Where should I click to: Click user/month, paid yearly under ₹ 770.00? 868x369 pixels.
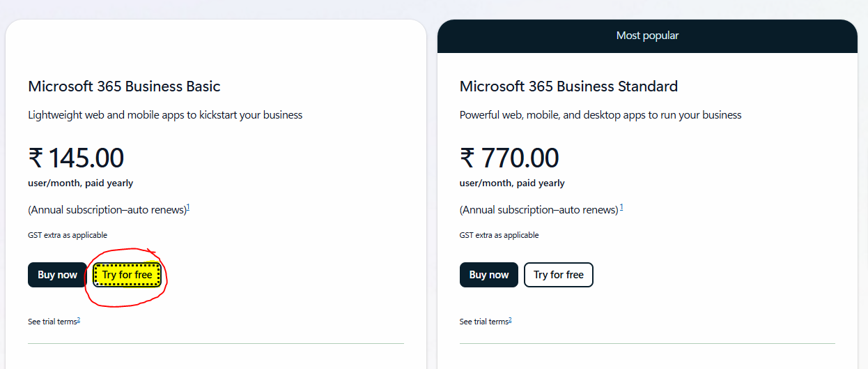512,183
